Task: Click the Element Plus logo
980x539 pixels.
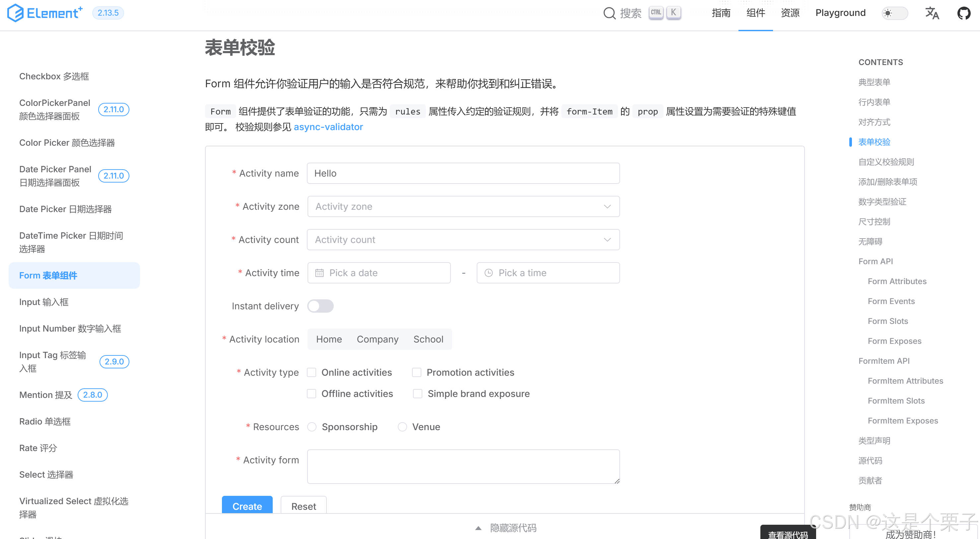Action: coord(44,13)
